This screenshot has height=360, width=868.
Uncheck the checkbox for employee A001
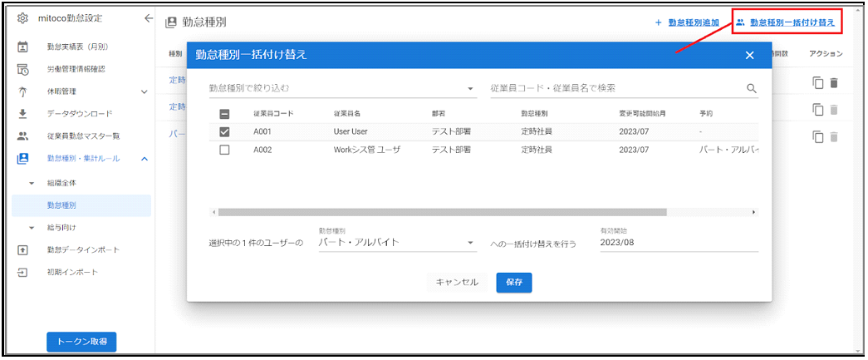click(224, 131)
